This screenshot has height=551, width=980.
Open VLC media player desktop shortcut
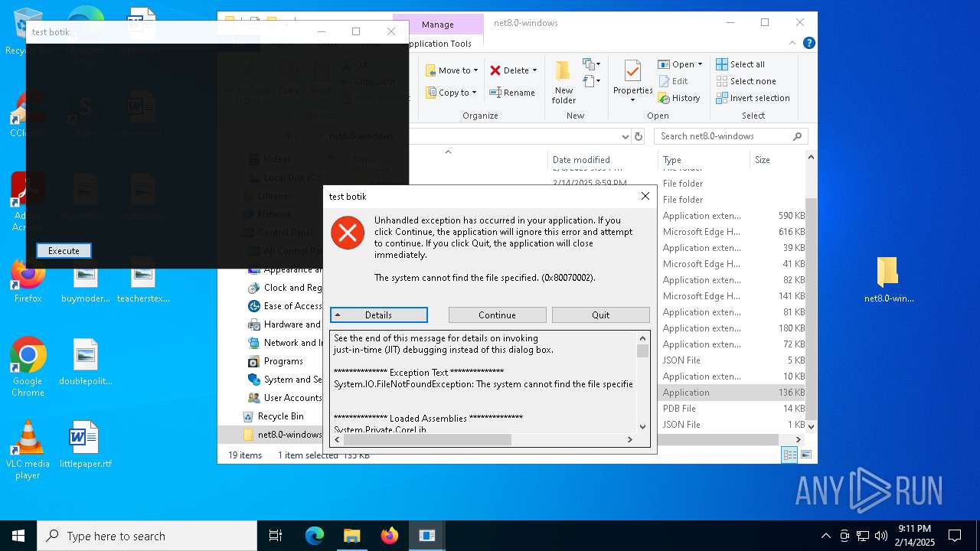pos(28,451)
